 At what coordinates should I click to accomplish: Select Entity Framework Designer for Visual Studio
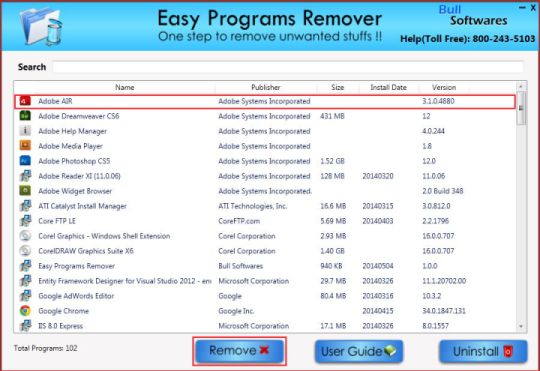(x=125, y=281)
